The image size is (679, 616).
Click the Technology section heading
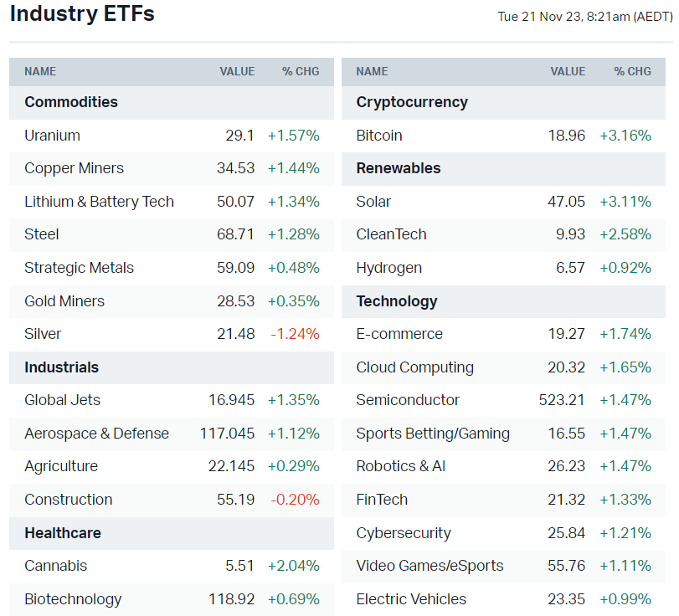397,301
